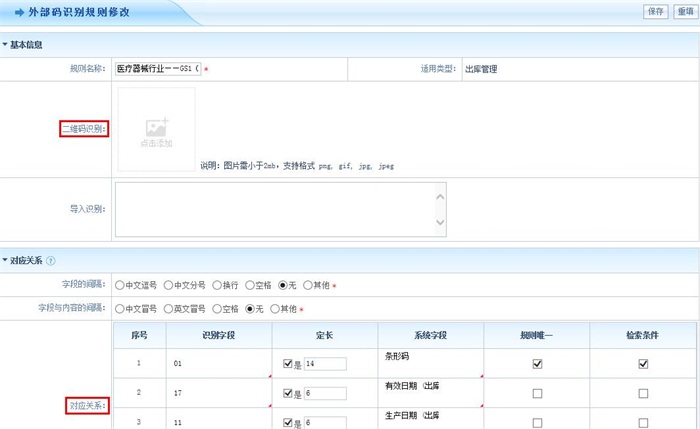Viewport: 700px width, 429px height.
Task: Select 中文逗号 as field separator
Action: (121, 285)
